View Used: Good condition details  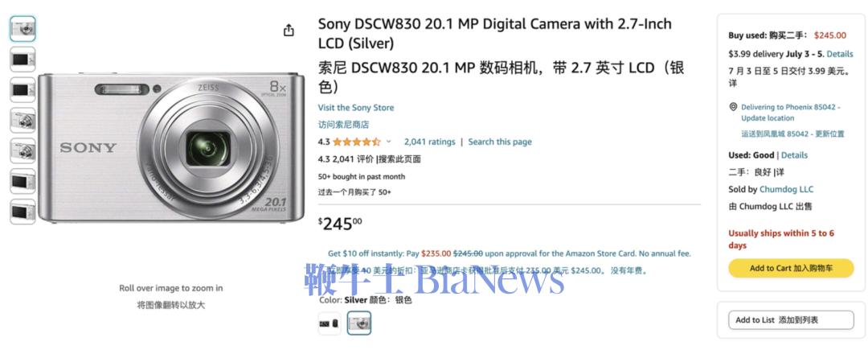794,155
